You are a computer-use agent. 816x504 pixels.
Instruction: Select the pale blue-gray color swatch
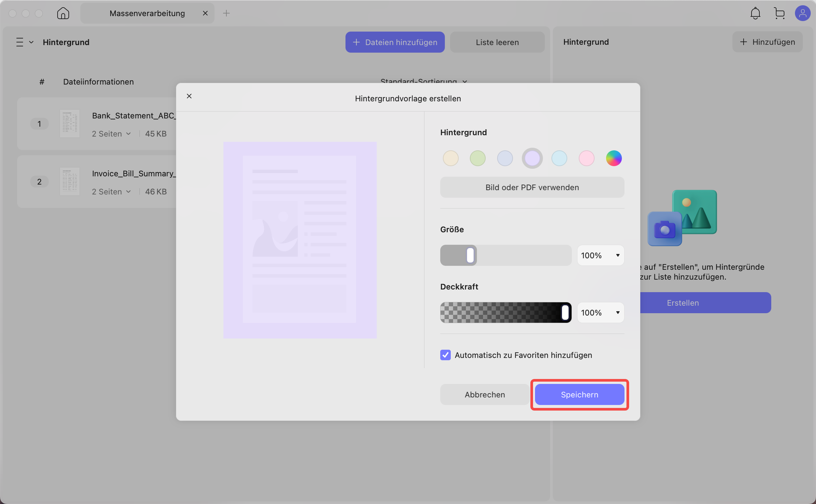[x=505, y=158]
